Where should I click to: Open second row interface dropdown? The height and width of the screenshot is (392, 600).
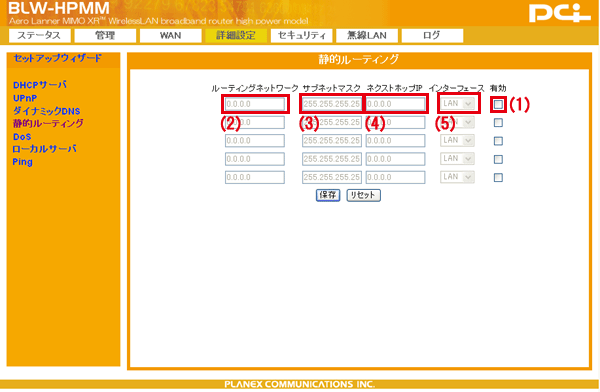pyautogui.click(x=457, y=122)
